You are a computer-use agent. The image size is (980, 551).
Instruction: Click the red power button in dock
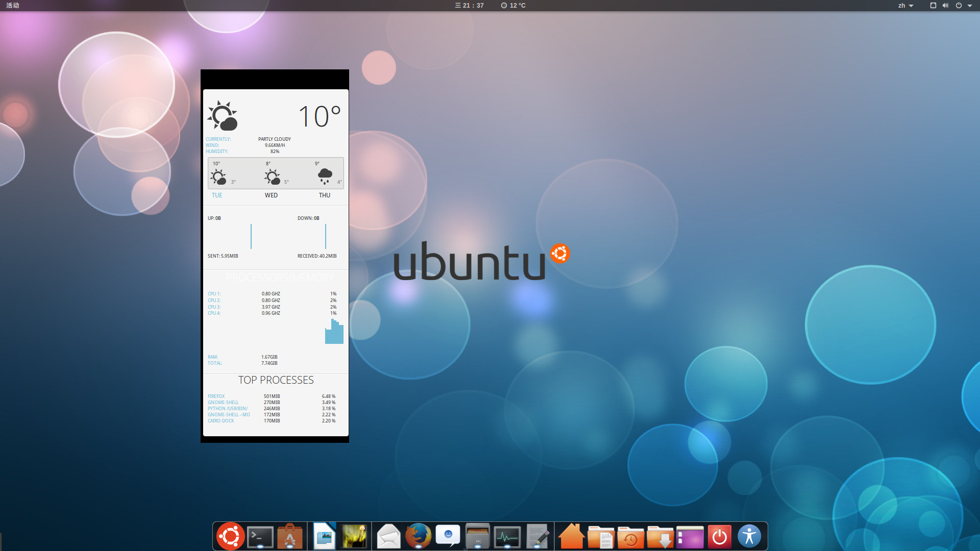720,536
